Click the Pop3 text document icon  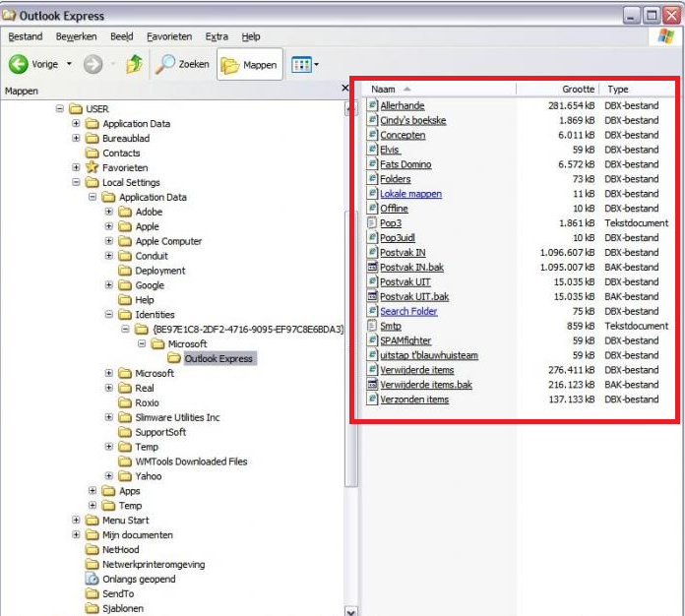(x=372, y=222)
